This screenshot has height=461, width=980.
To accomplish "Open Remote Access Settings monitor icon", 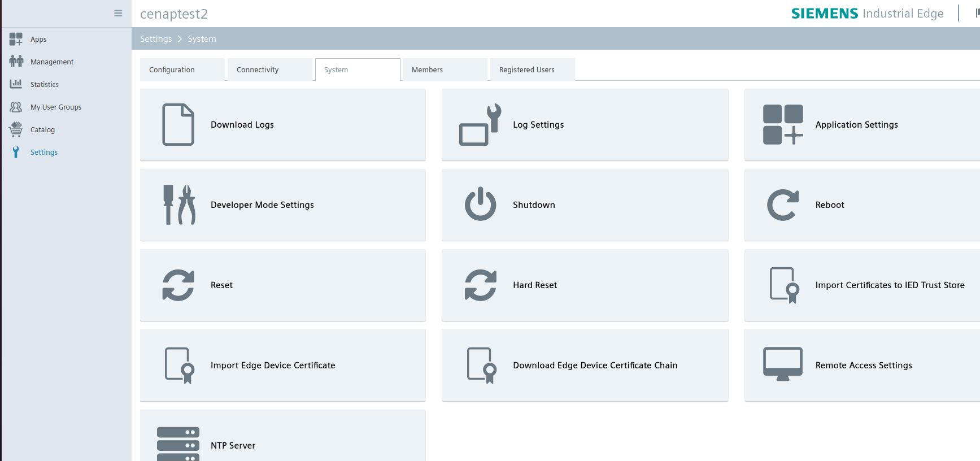I will click(782, 364).
